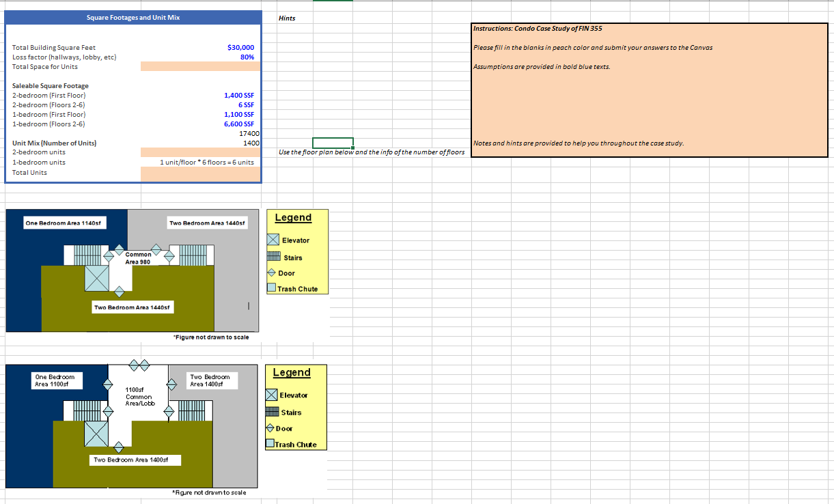Select the Stairs icon in the upper Legend
This screenshot has width=834, height=504.
click(274, 257)
